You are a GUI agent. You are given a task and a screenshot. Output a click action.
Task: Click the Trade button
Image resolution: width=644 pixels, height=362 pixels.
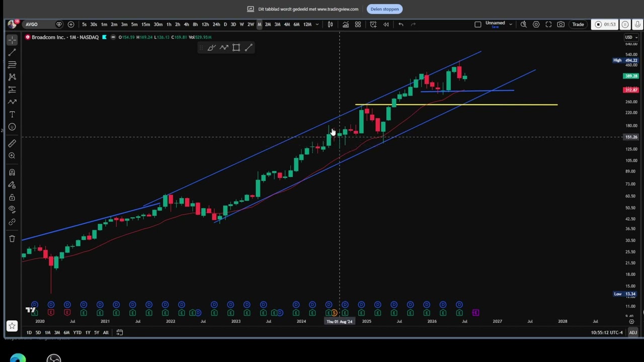tap(578, 24)
